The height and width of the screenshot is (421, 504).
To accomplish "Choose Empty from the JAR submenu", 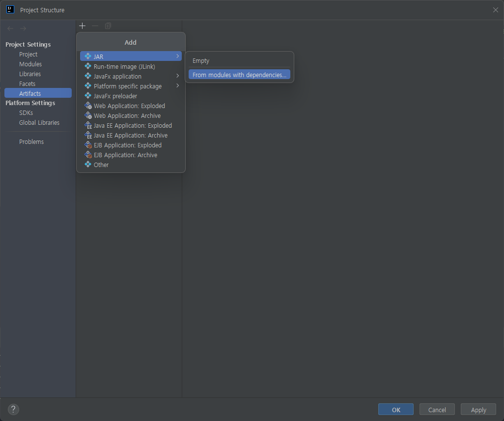I will point(239,61).
